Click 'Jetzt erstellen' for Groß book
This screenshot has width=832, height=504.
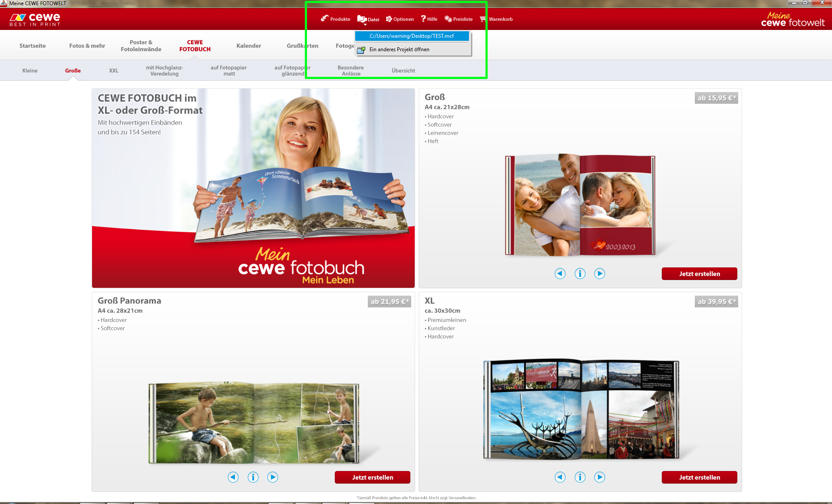click(x=700, y=273)
